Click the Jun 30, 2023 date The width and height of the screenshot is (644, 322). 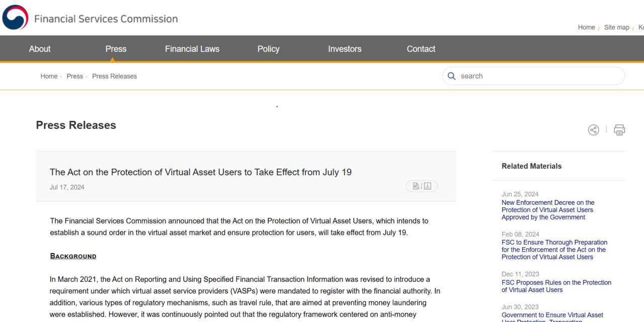pos(520,307)
